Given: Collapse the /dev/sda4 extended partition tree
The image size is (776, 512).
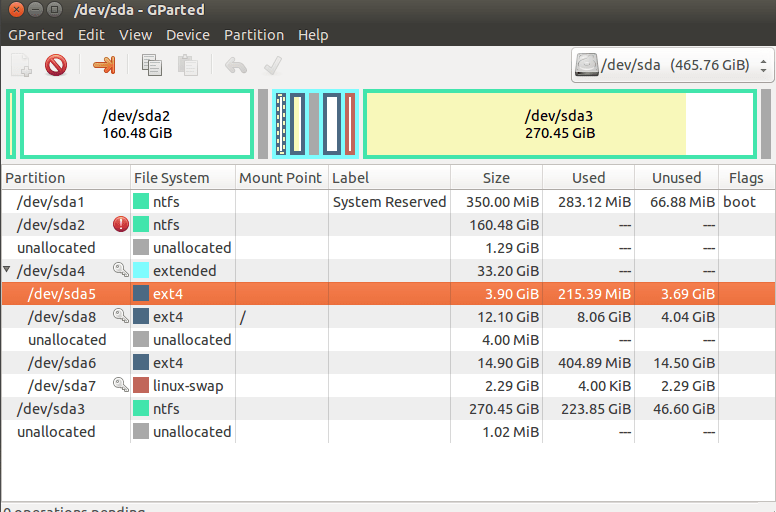Looking at the screenshot, I should [6, 270].
